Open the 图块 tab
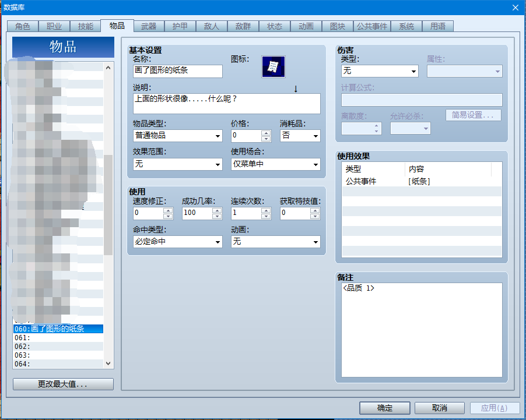Screen dimensions: 526x420 pyautogui.click(x=338, y=26)
